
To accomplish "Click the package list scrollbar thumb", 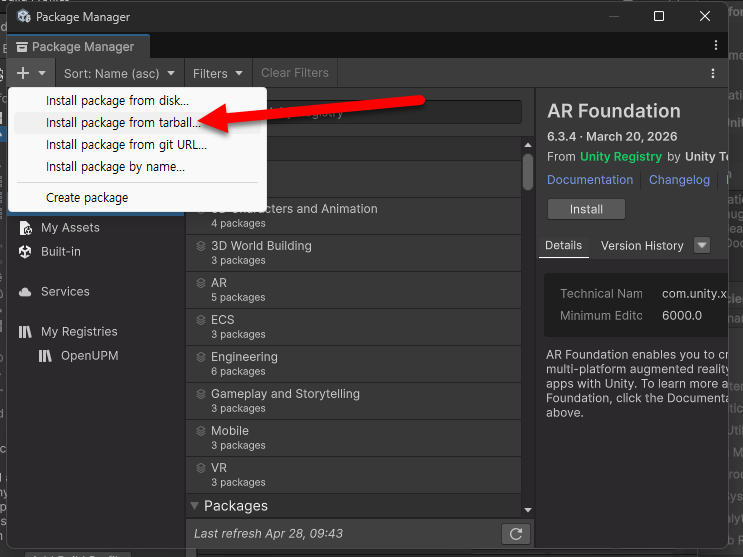I will (x=528, y=172).
